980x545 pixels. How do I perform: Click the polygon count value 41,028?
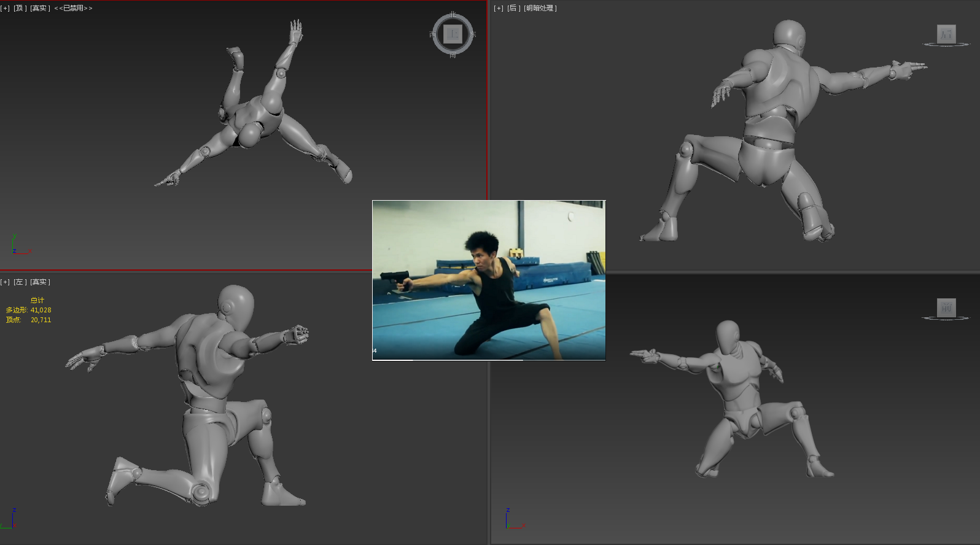41,311
